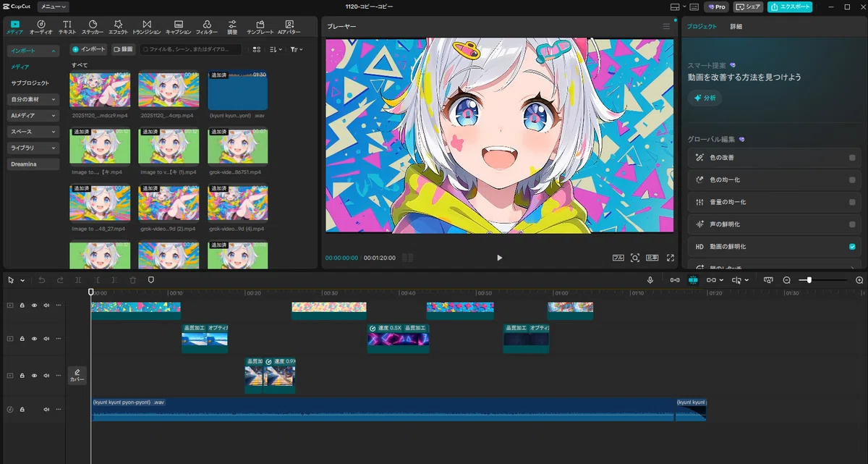This screenshot has width=868, height=464.
Task: Toggle main track magnet icon
Action: 675,280
